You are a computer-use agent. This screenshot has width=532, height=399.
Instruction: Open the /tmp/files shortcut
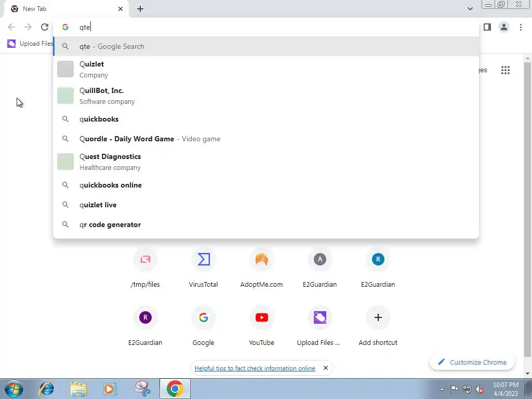(145, 268)
